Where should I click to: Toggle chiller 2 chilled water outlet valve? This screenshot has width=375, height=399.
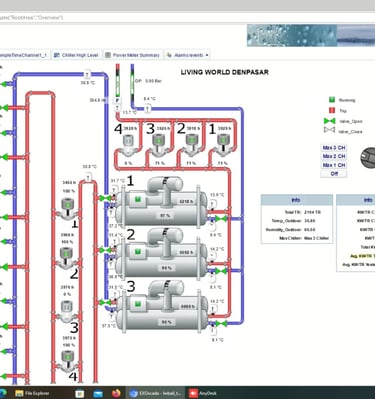pos(221,271)
